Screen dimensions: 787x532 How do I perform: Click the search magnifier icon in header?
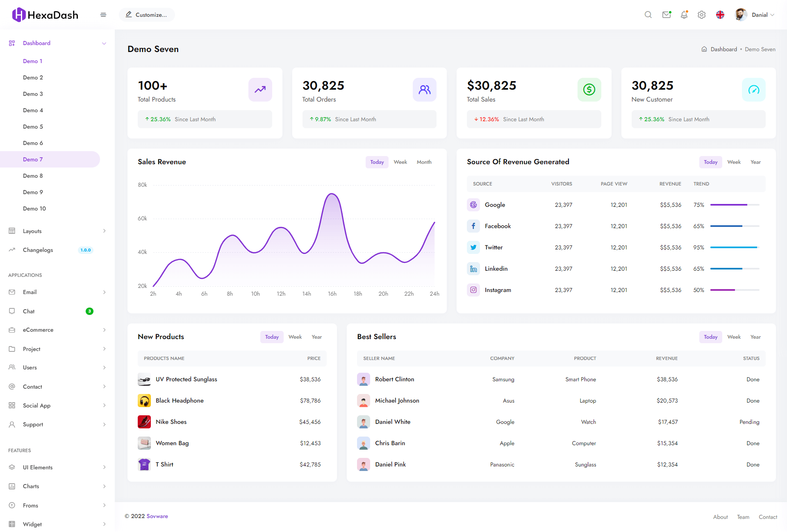648,15
